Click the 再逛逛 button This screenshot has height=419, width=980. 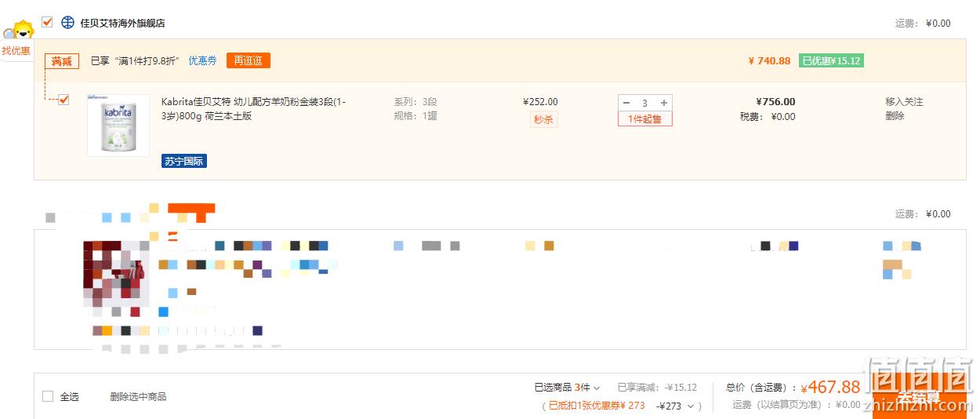(x=249, y=60)
